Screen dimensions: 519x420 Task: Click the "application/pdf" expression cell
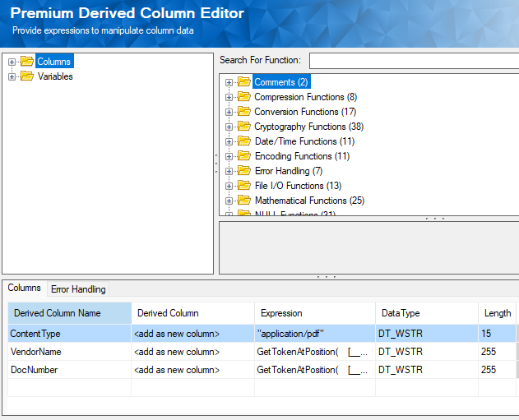[x=315, y=334]
